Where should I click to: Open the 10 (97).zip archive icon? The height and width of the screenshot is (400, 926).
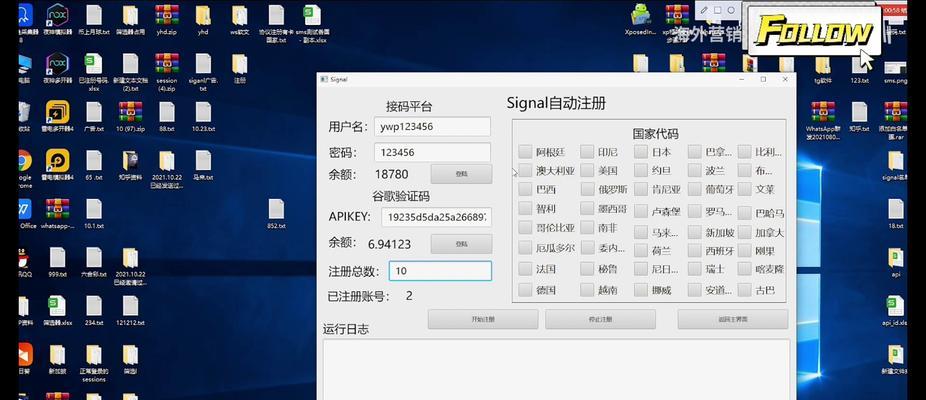131,116
